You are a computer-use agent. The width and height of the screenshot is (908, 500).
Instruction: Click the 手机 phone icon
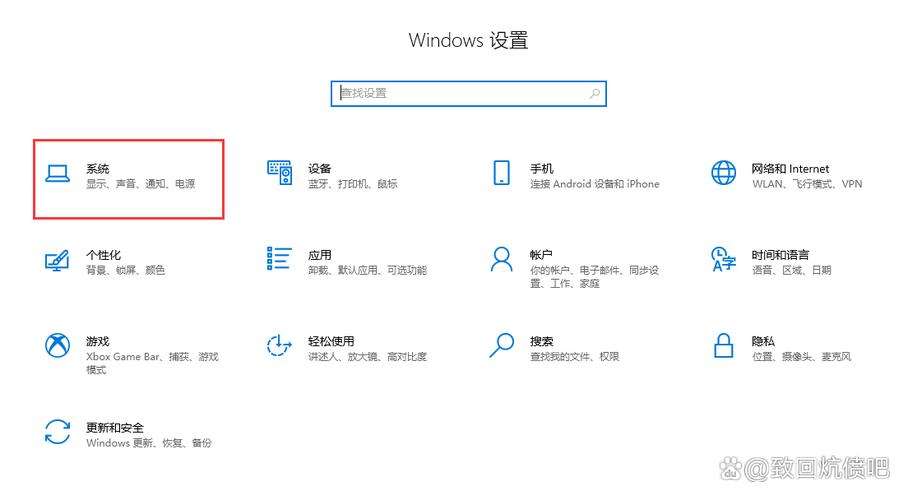tap(501, 173)
